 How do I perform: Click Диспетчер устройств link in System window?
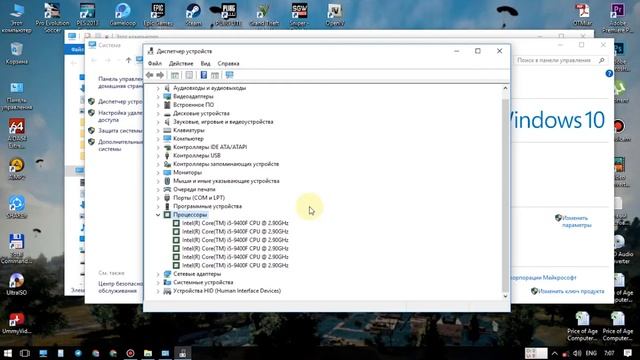click(120, 102)
